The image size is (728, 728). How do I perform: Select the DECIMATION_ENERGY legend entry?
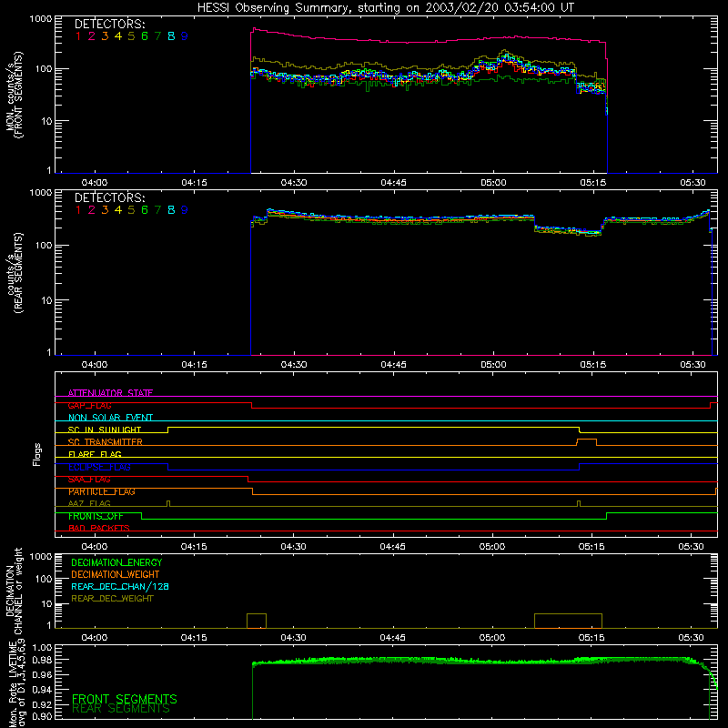tap(116, 562)
